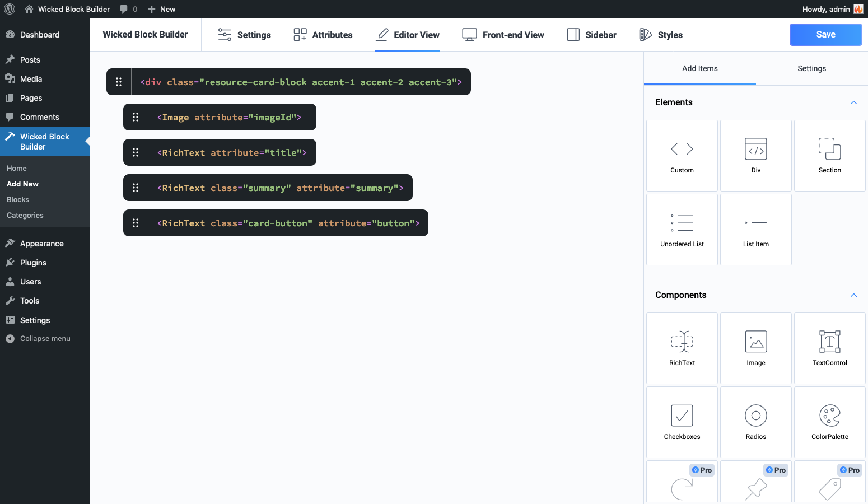
Task: Click the drag handle of Image imageId row
Action: point(136,117)
